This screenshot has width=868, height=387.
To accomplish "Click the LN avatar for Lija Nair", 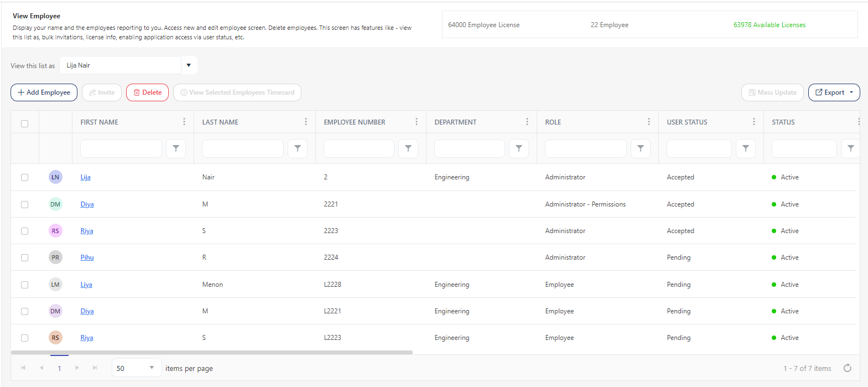I will click(55, 177).
